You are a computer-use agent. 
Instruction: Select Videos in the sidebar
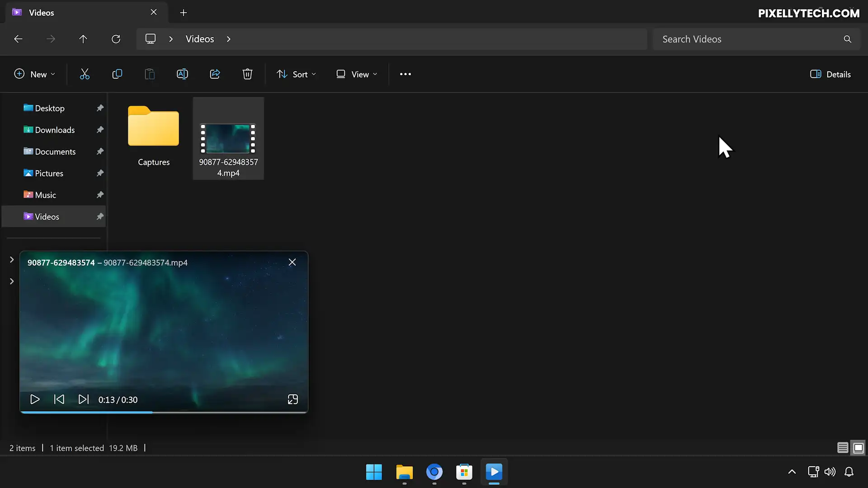(x=54, y=216)
